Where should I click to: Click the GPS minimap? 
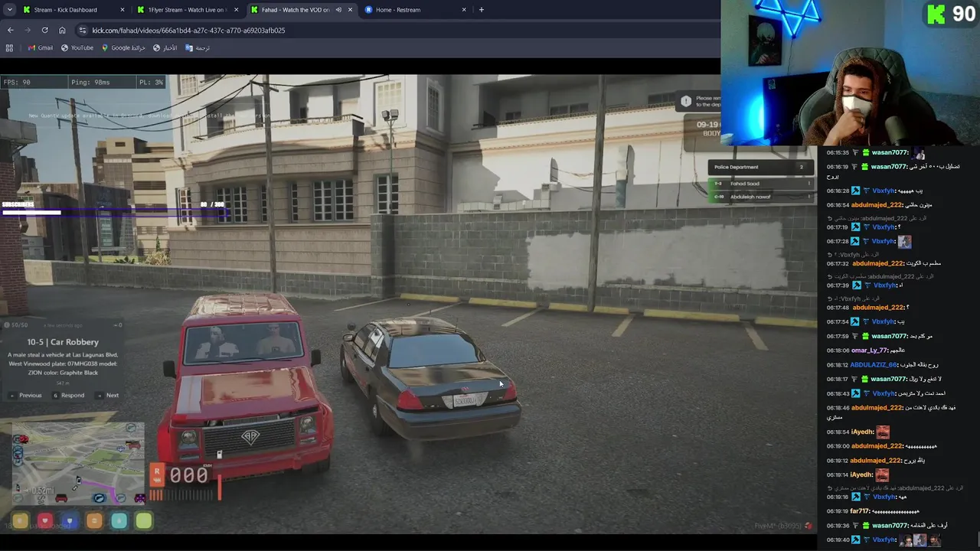pos(77,463)
